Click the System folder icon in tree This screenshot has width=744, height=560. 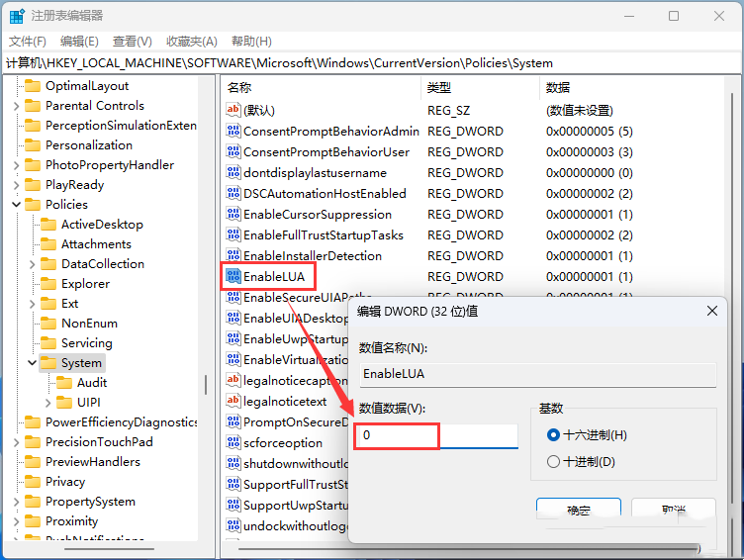point(48,363)
